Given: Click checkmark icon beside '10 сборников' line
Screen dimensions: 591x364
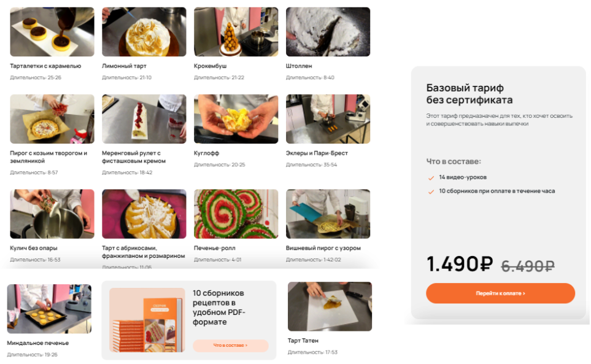Looking at the screenshot, I should 431,192.
